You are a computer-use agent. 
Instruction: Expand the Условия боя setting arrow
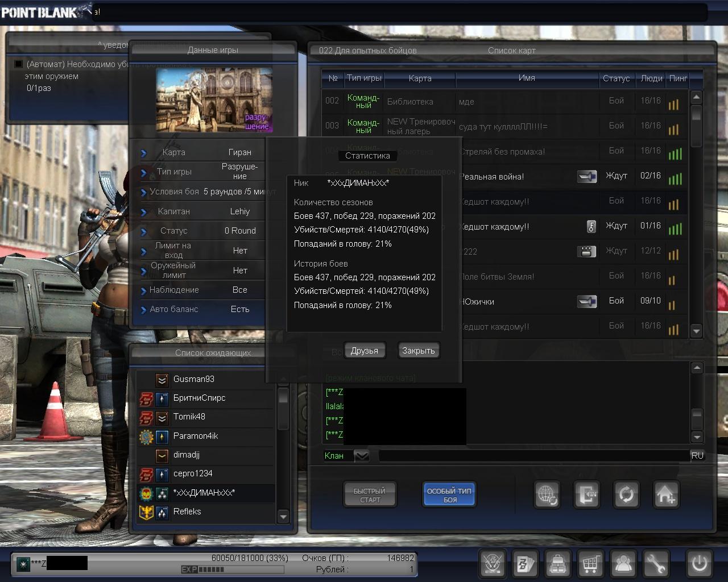pos(144,192)
